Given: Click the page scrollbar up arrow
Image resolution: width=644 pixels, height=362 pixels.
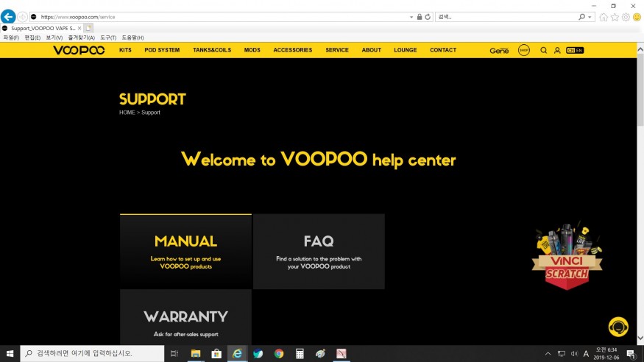Looking at the screenshot, I should [x=640, y=49].
